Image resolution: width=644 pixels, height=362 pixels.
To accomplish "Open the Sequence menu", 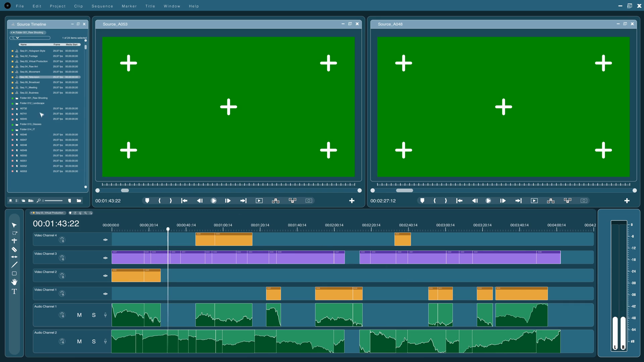I will click(x=102, y=6).
